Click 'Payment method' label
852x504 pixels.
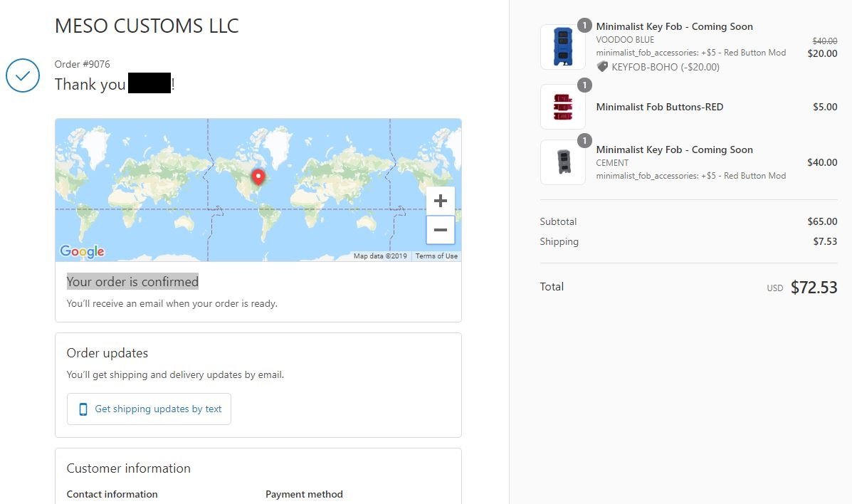pos(305,494)
